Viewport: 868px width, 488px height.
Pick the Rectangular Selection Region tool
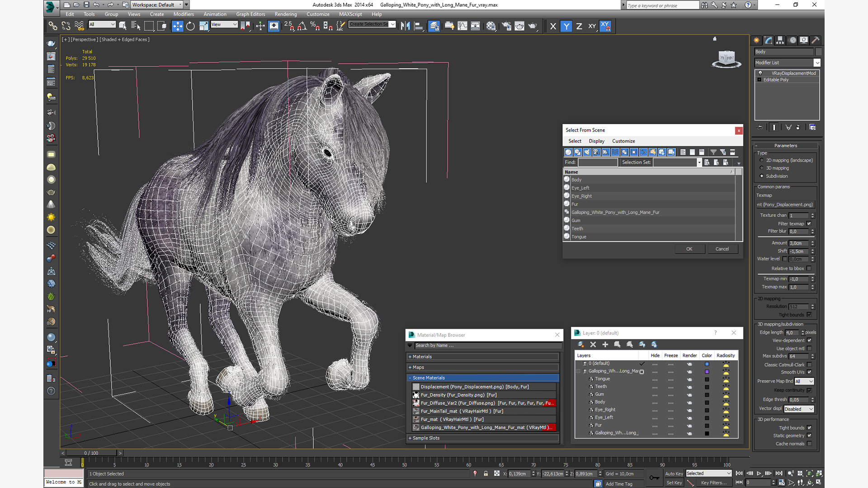[149, 26]
